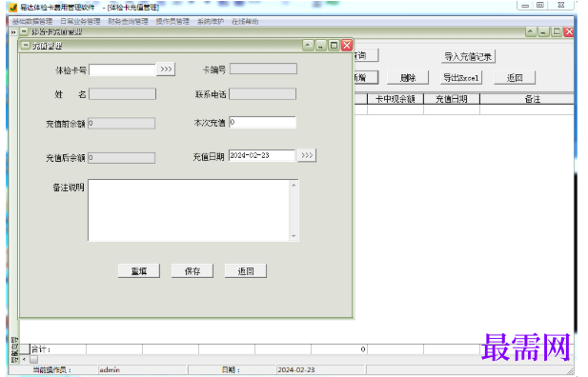Roll up the 充值管理 dialog with the arrow icon
The width and height of the screenshot is (588, 377).
(308, 46)
